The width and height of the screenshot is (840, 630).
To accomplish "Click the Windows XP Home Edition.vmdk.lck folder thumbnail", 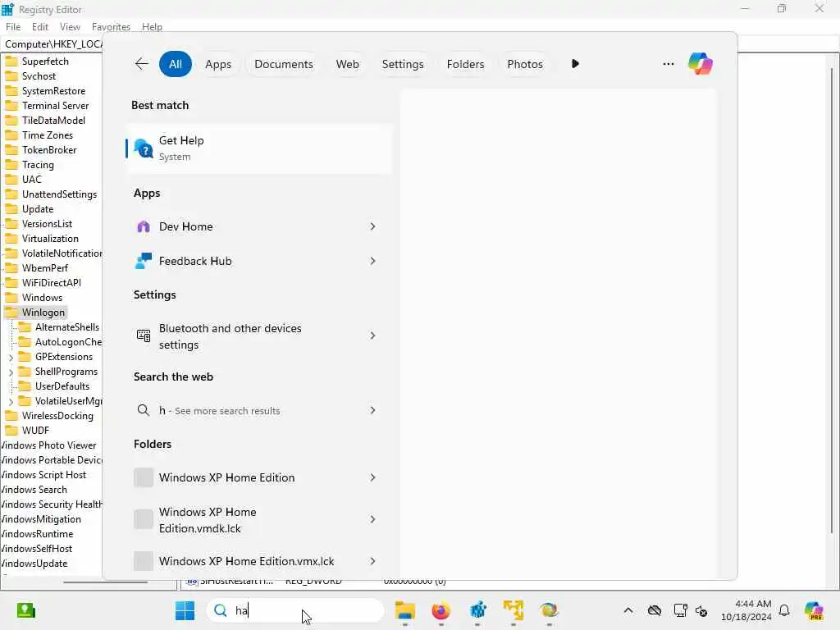I will 144,519.
